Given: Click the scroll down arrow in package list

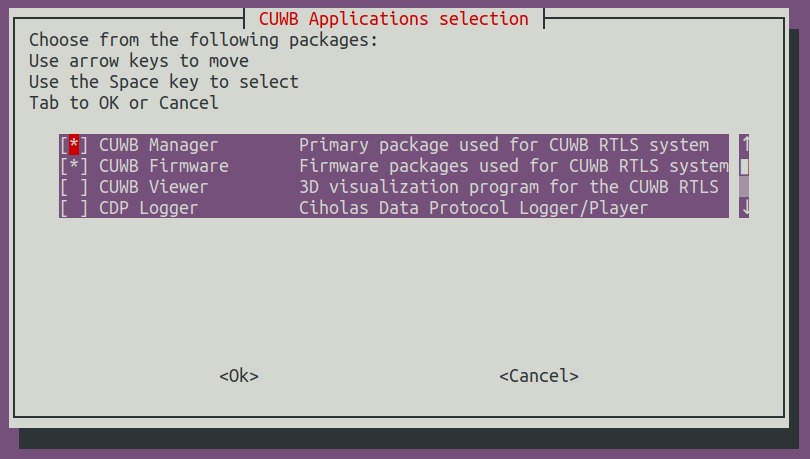Looking at the screenshot, I should coord(744,208).
